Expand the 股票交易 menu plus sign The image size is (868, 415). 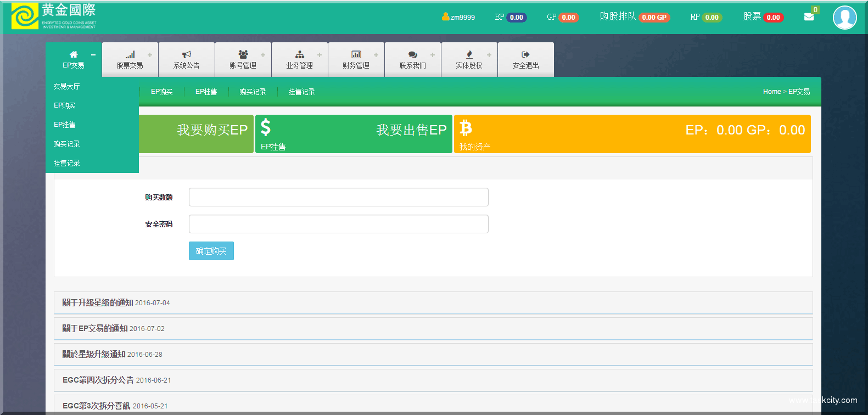click(x=150, y=55)
